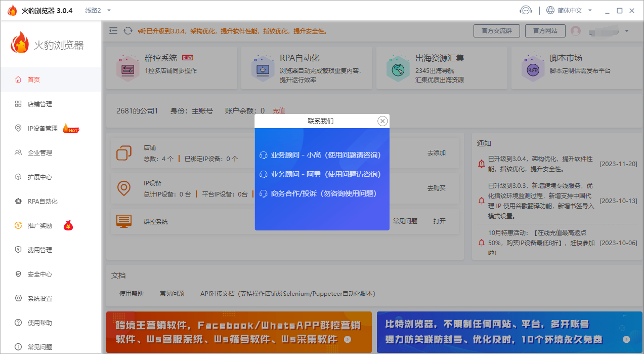
Task: Open the 简体中文 language dropdown
Action: pyautogui.click(x=569, y=10)
